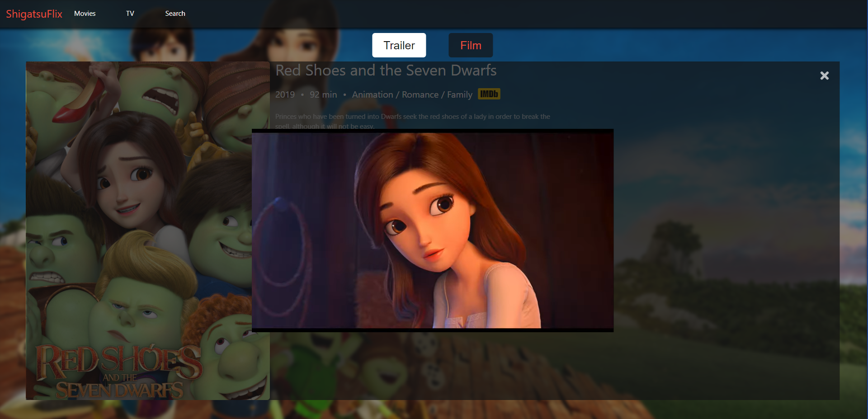
Task: Open the Search menu item
Action: coord(175,14)
